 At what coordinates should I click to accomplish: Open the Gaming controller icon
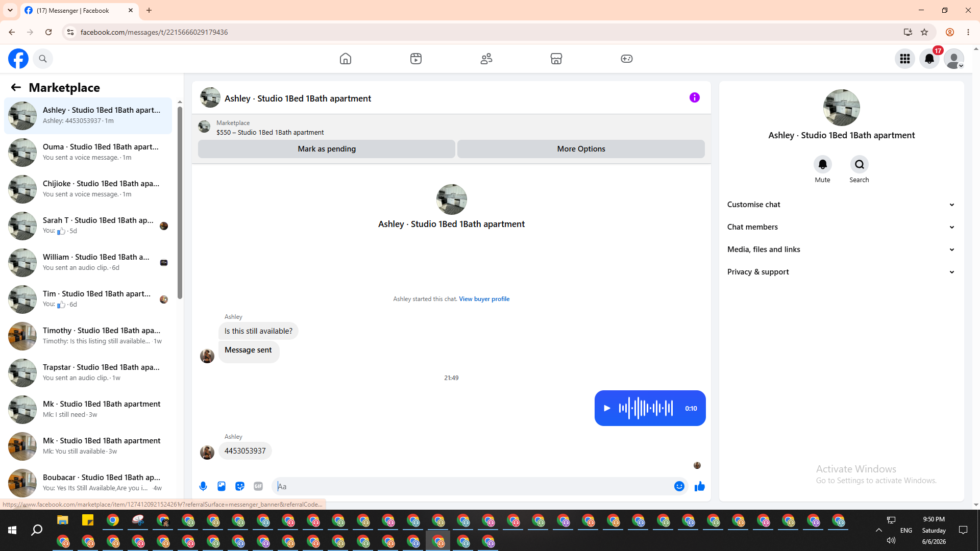pyautogui.click(x=627, y=59)
